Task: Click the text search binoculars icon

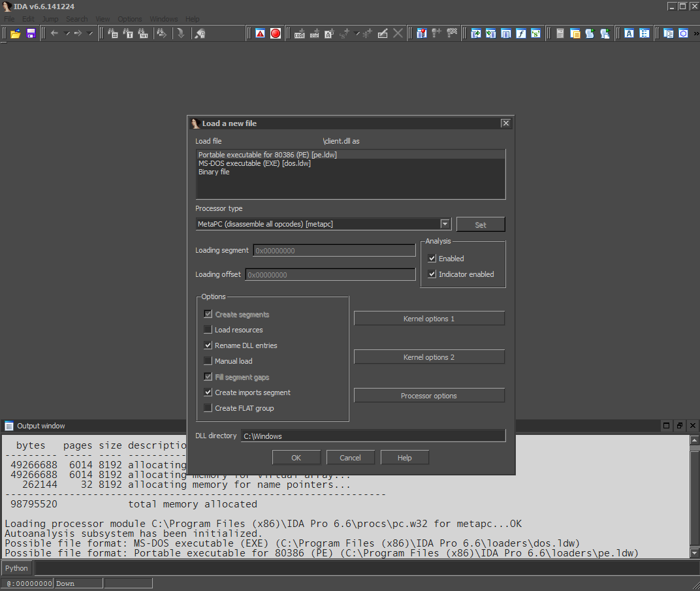Action: [x=128, y=33]
